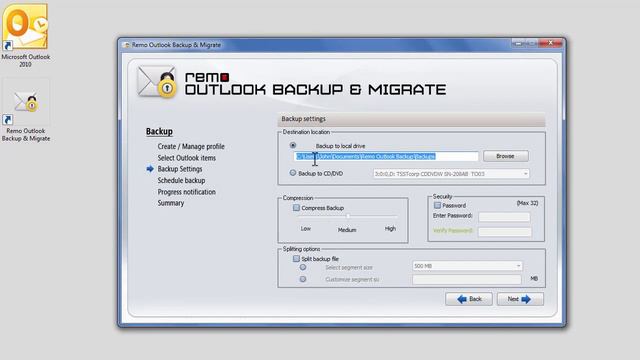Select the Backup to local drive radio button

pos(293,145)
